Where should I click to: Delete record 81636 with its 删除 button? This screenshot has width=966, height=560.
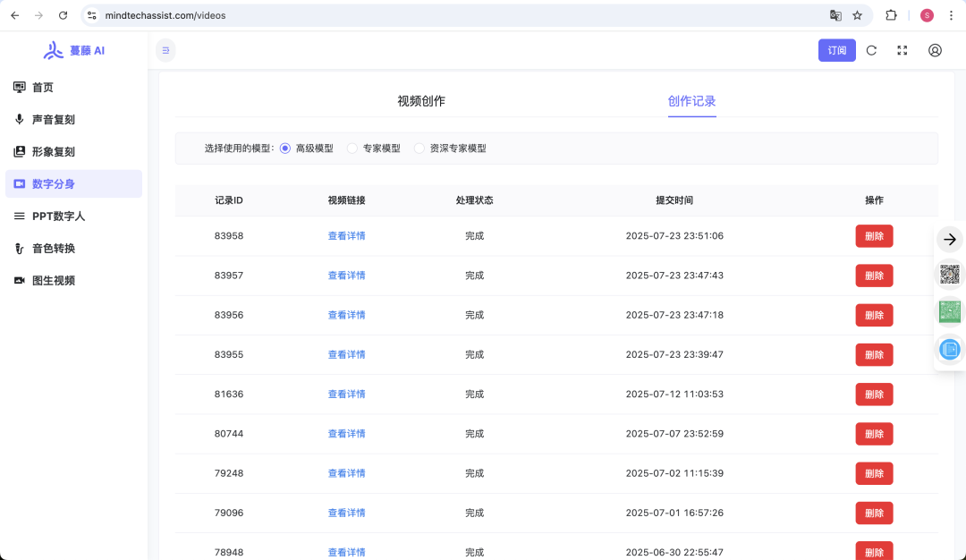874,394
